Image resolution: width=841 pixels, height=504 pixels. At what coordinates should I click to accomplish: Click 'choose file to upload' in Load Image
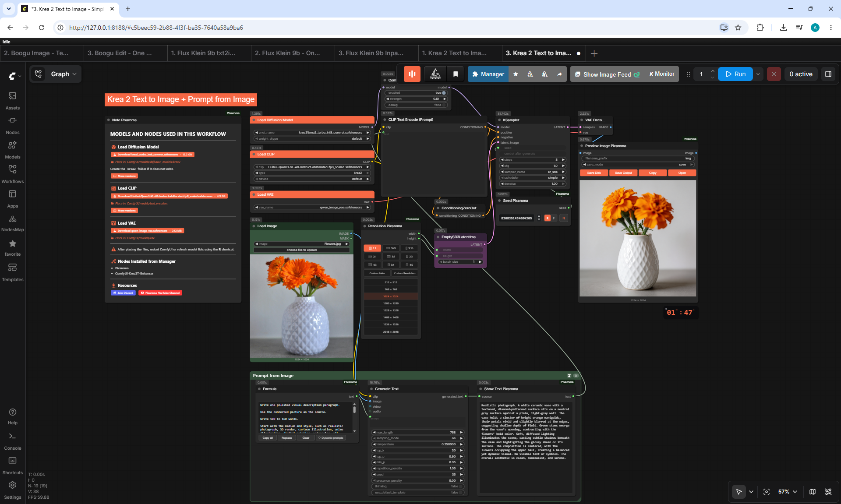click(x=302, y=250)
